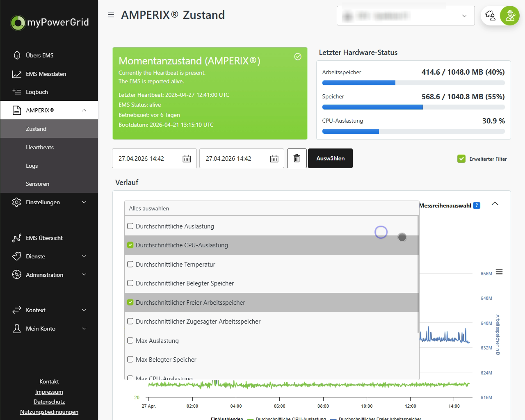525x420 pixels.
Task: Click the Arbeitsspeicher usage progress bar
Action: pos(413,83)
